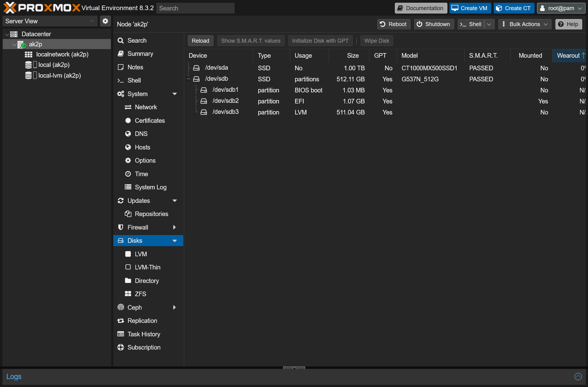
Task: Click the Create CT button
Action: pos(514,8)
